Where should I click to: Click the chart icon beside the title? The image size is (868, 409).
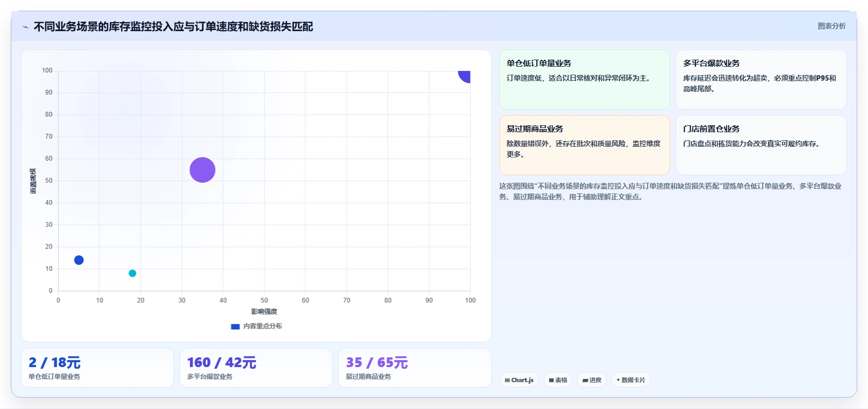click(x=25, y=27)
